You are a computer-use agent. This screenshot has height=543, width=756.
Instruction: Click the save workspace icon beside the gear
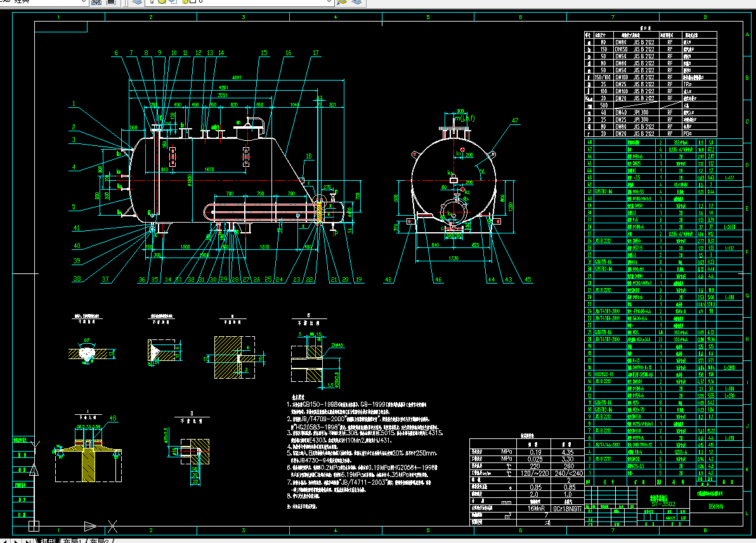[112, 3]
